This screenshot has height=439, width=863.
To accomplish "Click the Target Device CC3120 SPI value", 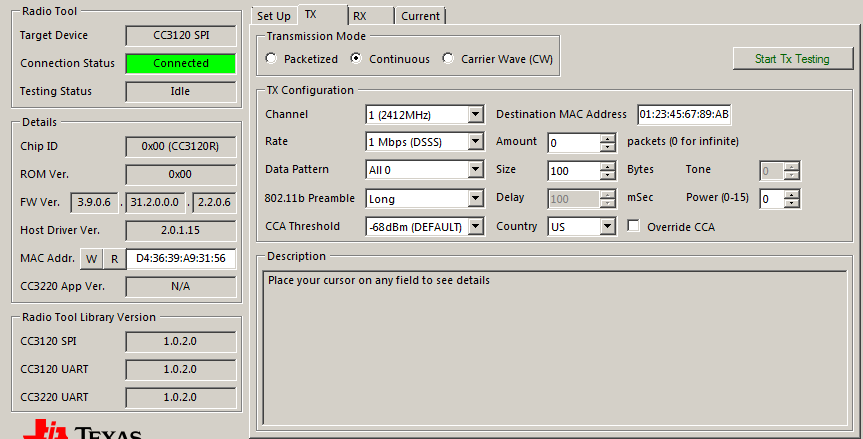I will click(x=181, y=35).
